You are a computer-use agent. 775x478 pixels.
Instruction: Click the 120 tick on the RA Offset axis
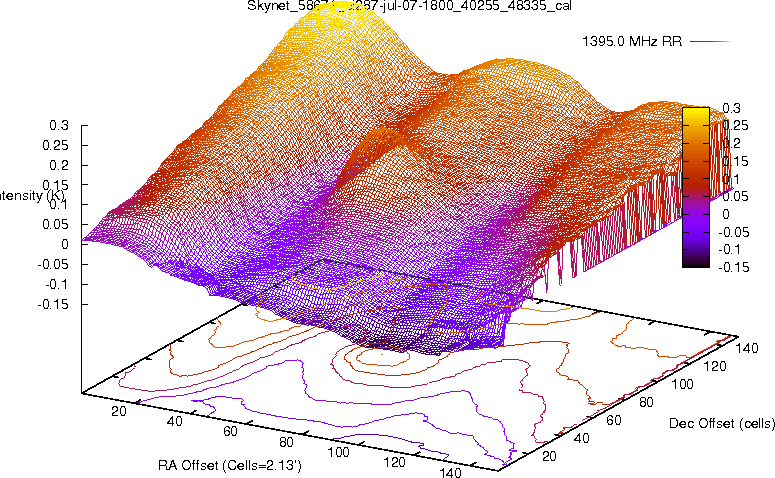click(394, 462)
